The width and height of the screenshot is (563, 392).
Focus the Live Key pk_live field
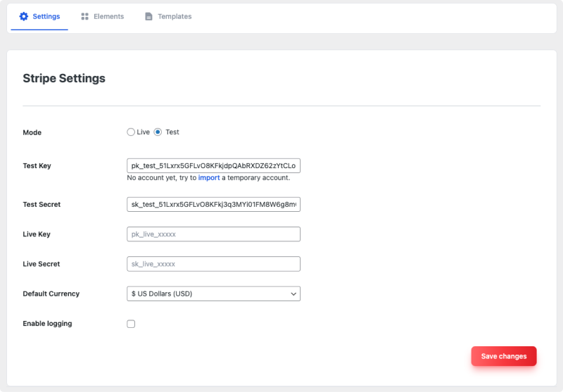click(x=213, y=234)
